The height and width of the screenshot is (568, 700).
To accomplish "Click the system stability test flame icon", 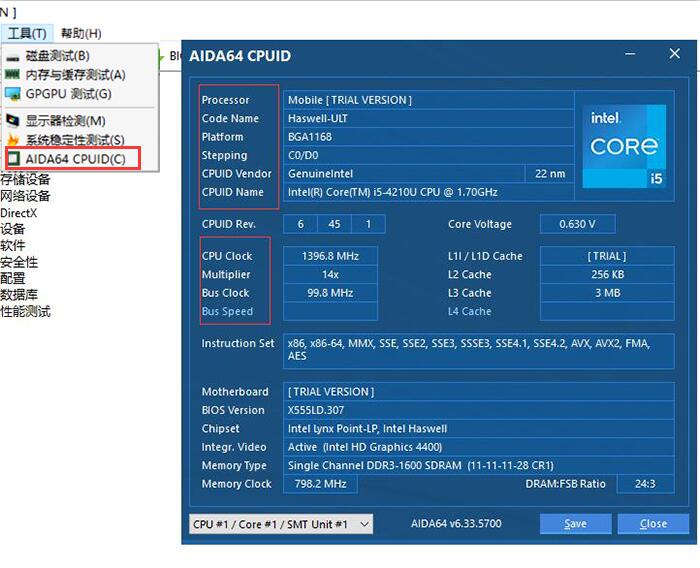I will pyautogui.click(x=12, y=140).
